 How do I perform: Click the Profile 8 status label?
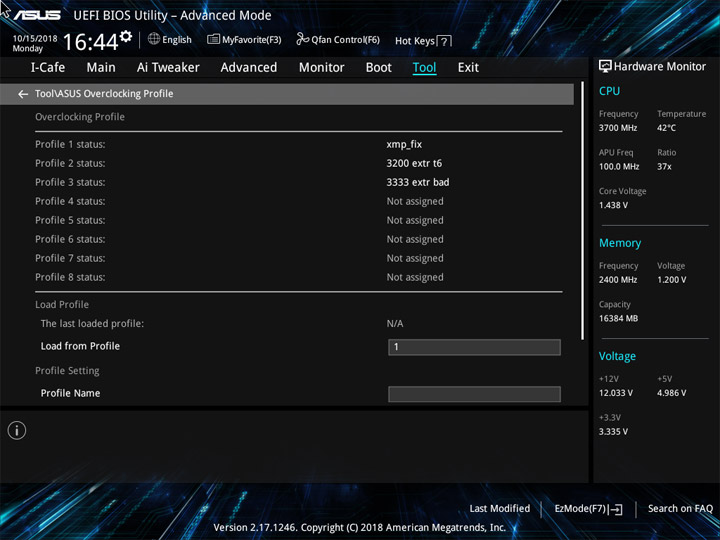pos(70,277)
